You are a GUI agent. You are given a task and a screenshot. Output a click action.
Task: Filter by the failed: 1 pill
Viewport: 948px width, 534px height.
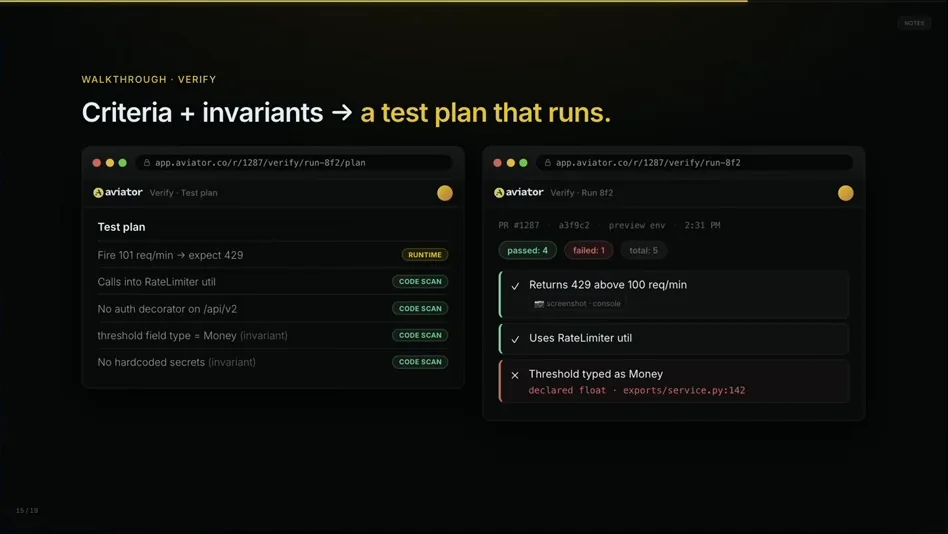589,250
